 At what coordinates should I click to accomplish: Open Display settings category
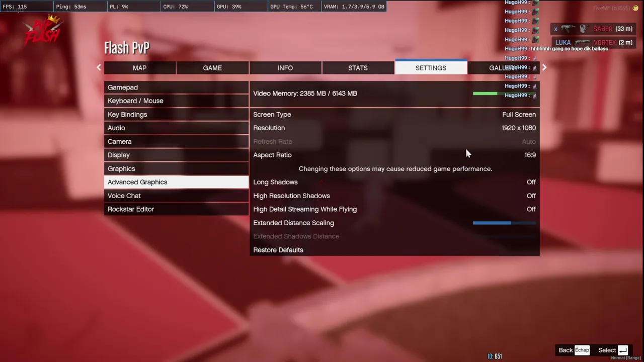coord(176,155)
